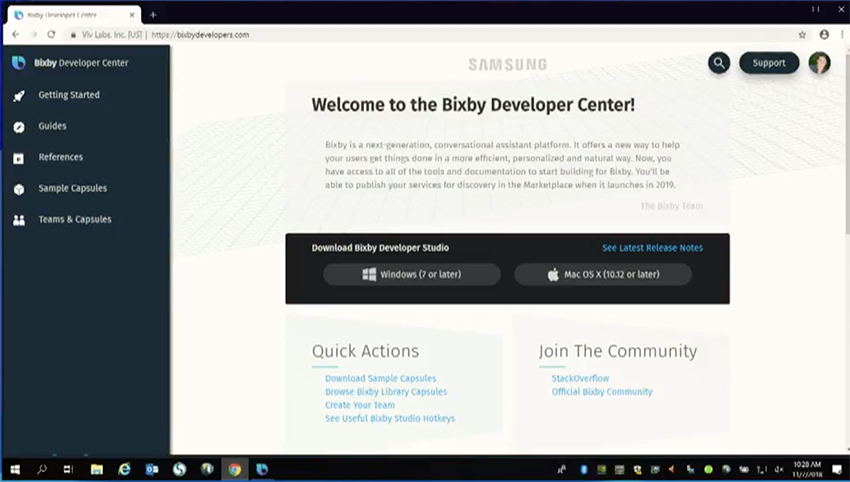This screenshot has width=850, height=482.
Task: Launch Internet Explorer from the taskbar
Action: coord(124,470)
